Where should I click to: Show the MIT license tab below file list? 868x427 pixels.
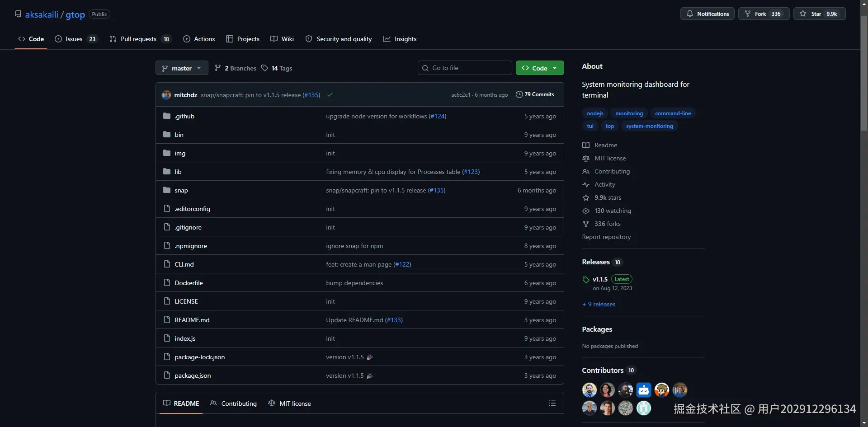289,404
